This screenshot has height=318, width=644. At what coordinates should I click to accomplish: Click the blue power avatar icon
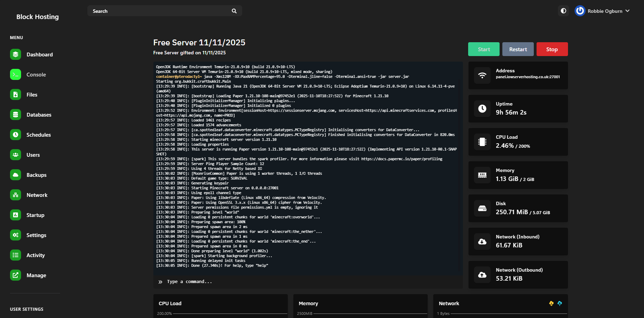click(580, 11)
